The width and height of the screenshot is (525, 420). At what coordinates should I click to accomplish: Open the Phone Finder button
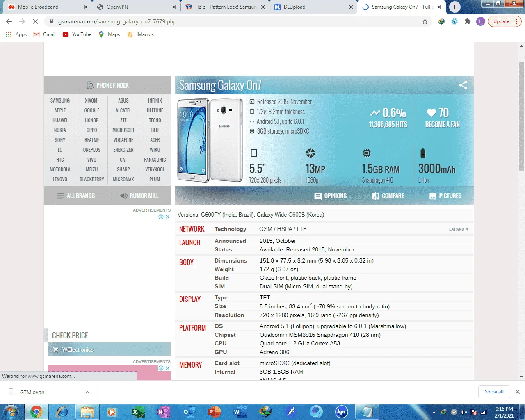pyautogui.click(x=107, y=85)
